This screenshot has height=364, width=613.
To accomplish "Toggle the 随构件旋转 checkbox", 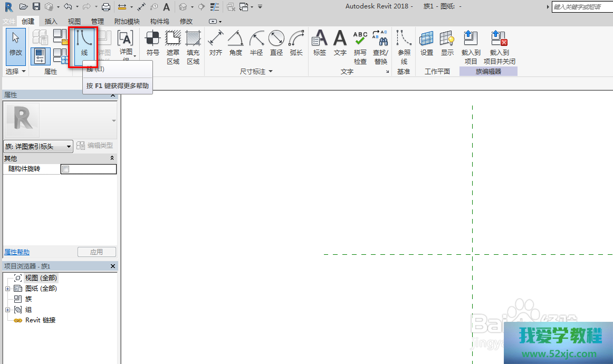I will (x=66, y=169).
